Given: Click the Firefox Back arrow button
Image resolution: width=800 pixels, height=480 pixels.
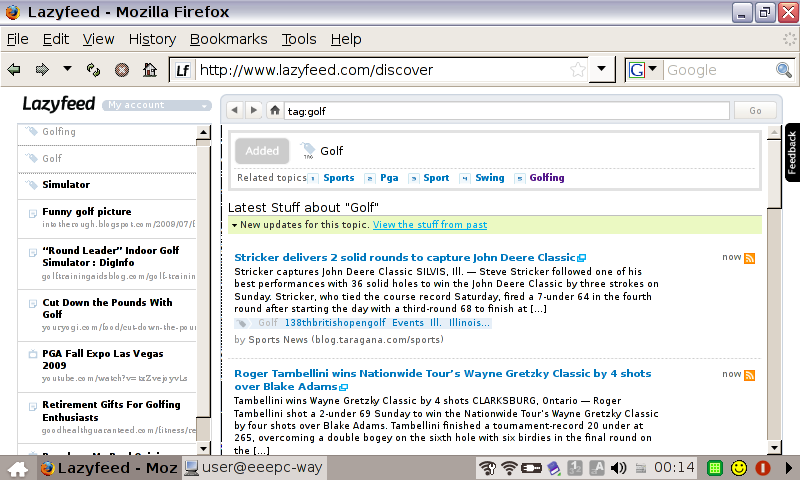Looking at the screenshot, I should (x=14, y=69).
